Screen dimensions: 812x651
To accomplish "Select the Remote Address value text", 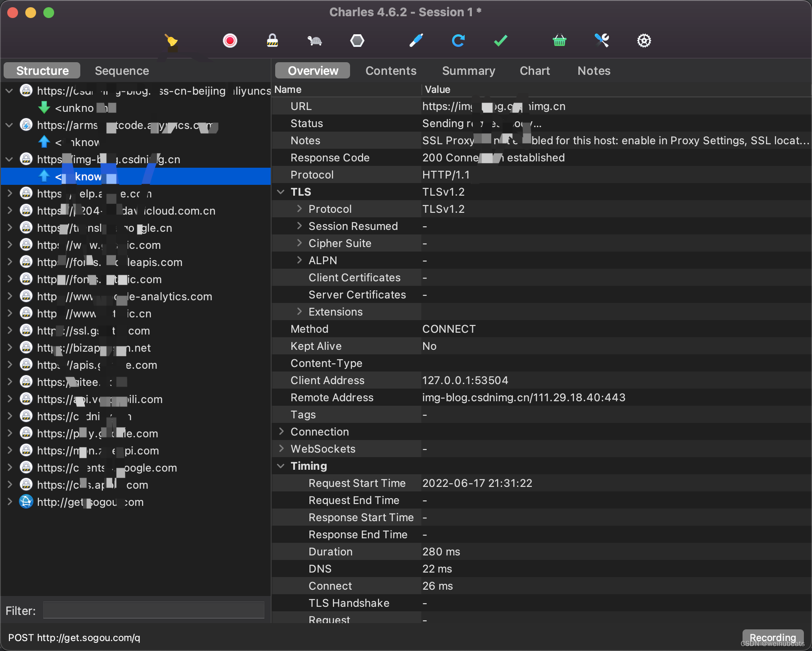I will pos(524,398).
